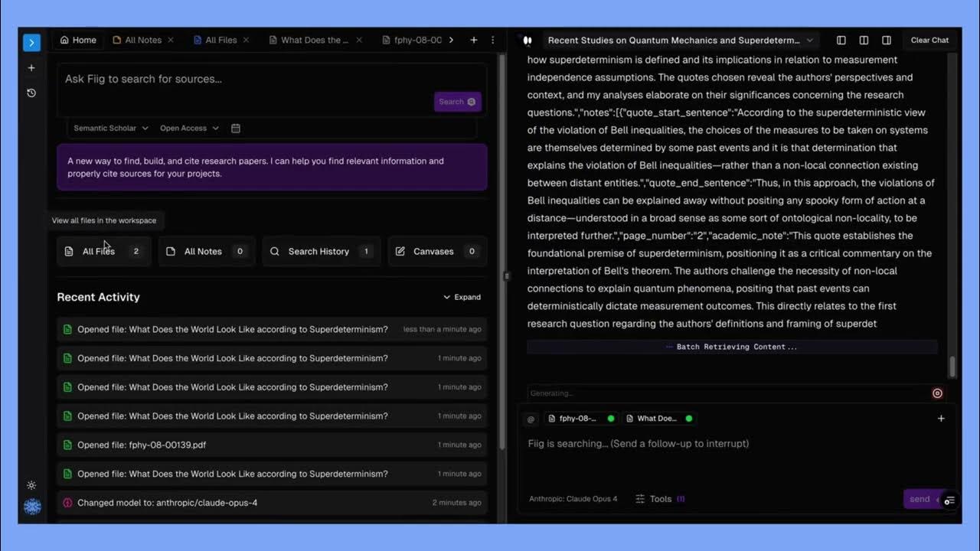
Task: Click the document icon on All Files card
Action: coord(69,251)
